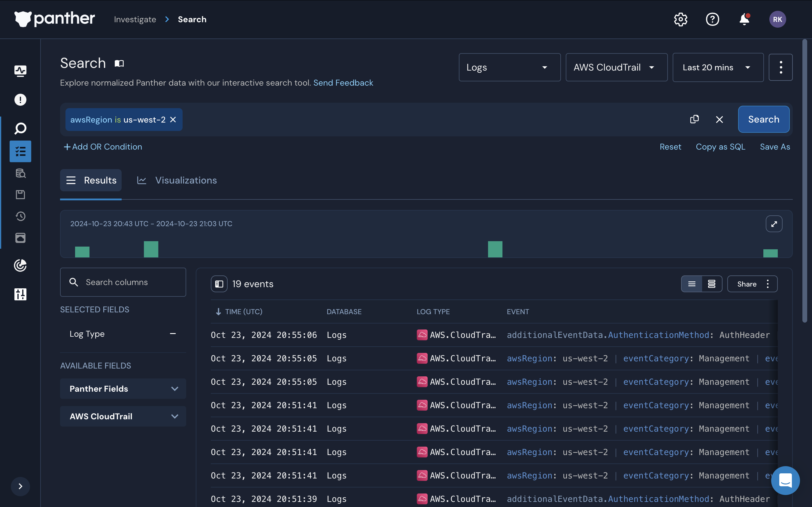Click Add OR Condition
This screenshot has height=507, width=812.
(103, 147)
